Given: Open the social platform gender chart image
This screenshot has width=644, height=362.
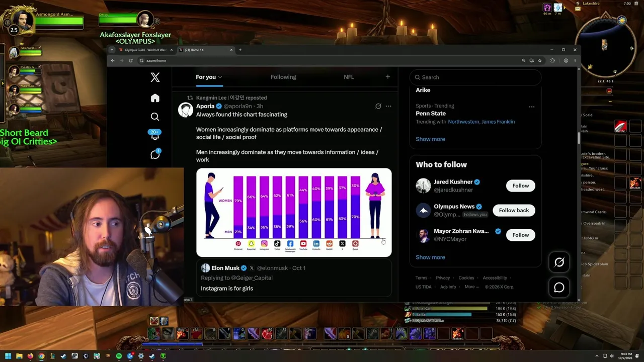Looking at the screenshot, I should point(294,212).
